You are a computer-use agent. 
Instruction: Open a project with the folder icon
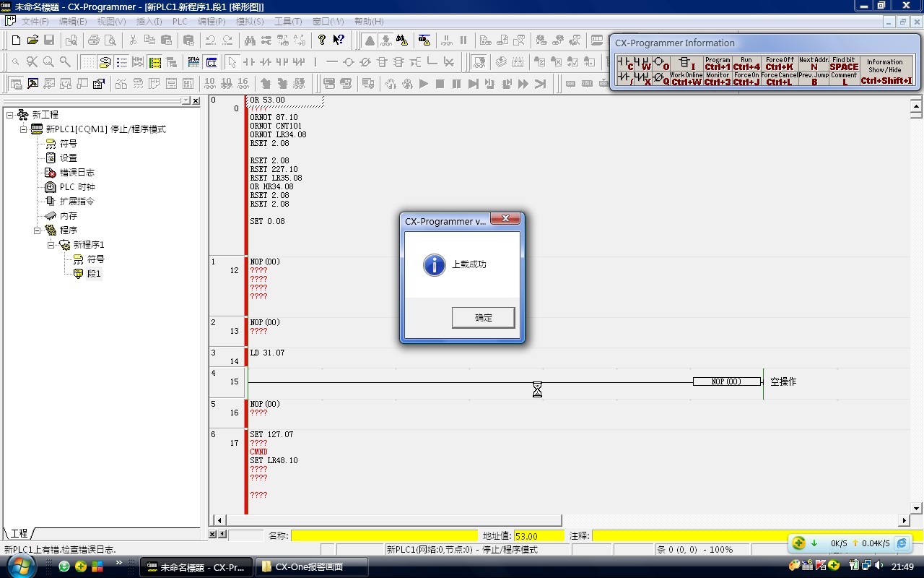coord(32,40)
